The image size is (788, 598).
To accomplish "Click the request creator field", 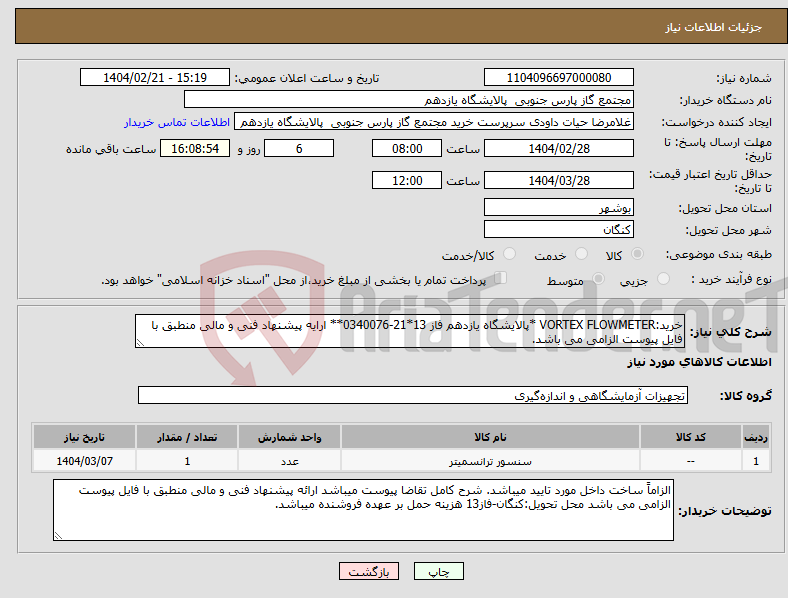I will (434, 122).
